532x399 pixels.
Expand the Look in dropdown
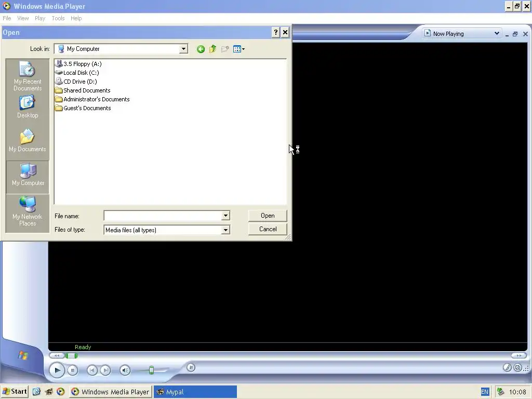tap(183, 49)
